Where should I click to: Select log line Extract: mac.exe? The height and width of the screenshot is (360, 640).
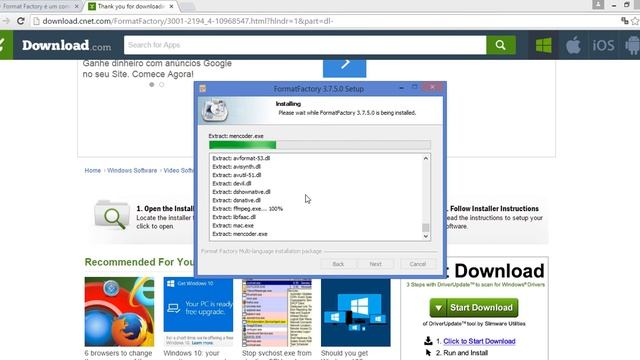pyautogui.click(x=233, y=225)
